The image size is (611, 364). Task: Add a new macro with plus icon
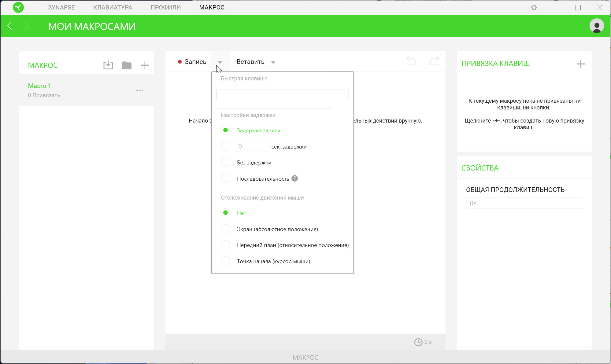145,65
